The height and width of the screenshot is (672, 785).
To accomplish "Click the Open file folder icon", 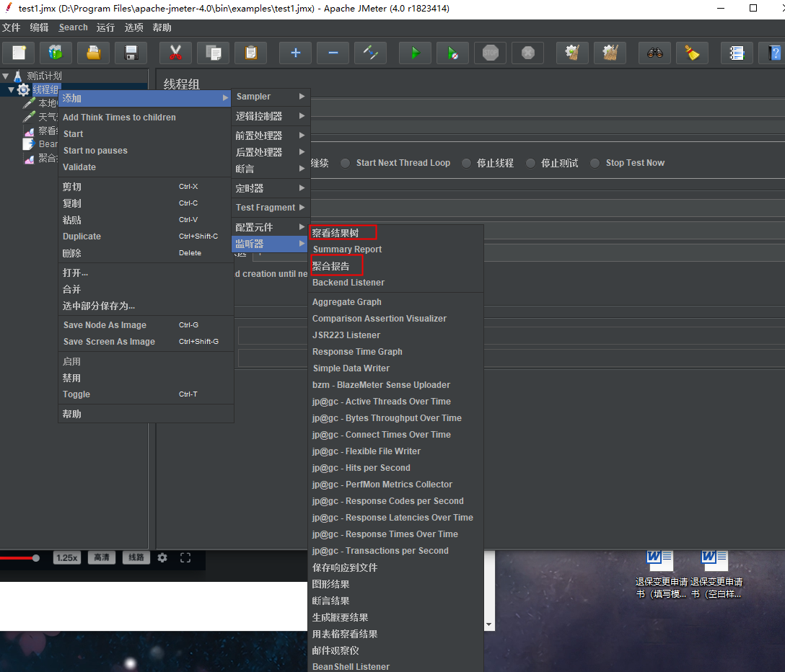I will point(94,53).
